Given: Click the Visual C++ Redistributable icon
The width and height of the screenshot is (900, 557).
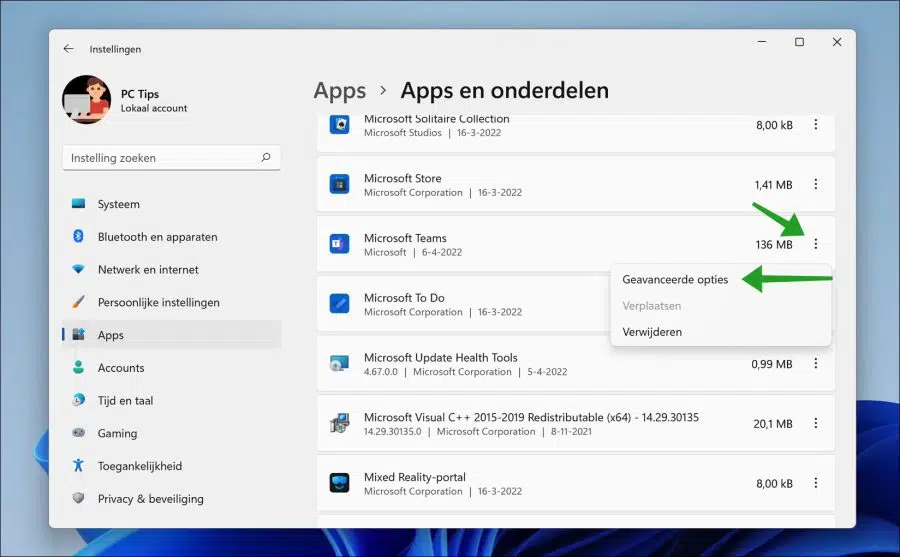Looking at the screenshot, I should [x=339, y=423].
